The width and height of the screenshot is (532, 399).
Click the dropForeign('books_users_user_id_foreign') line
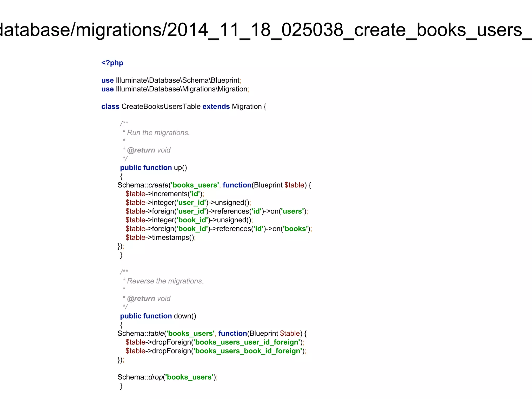pos(215,342)
